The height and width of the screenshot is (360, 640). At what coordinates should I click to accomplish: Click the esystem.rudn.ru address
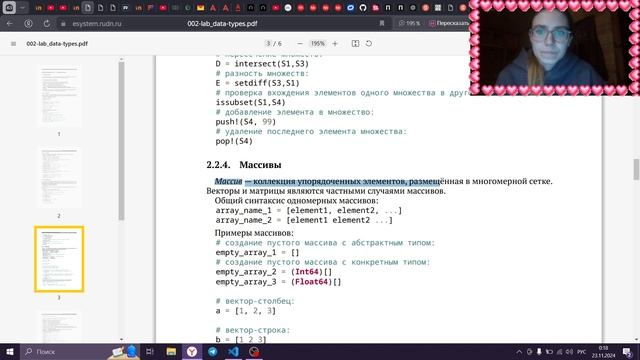97,24
